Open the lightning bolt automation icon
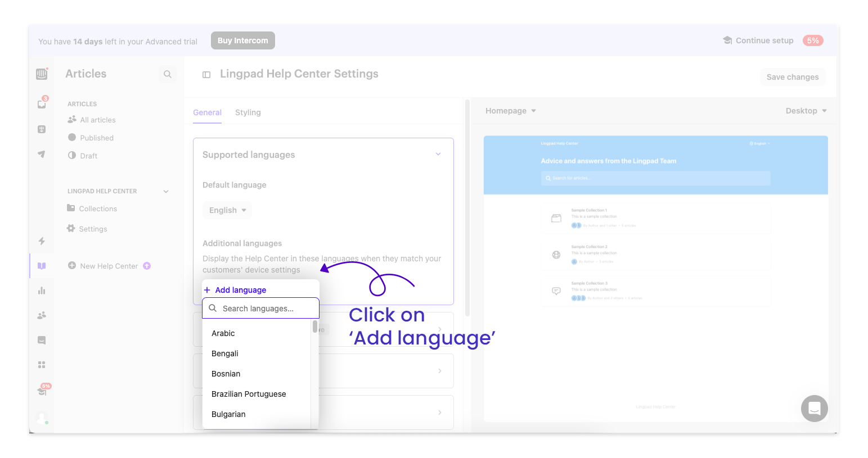This screenshot has height=458, width=868. (x=42, y=241)
